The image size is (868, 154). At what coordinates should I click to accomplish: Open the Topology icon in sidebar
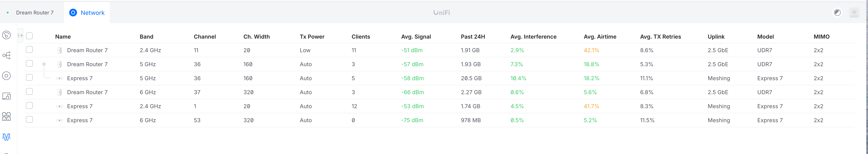tap(6, 55)
